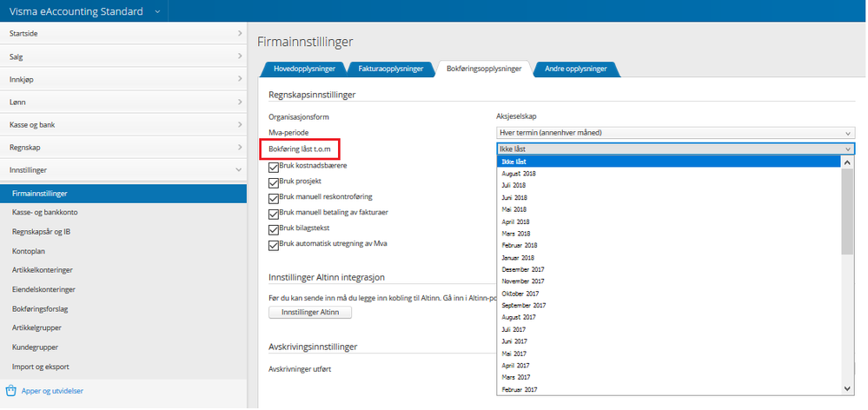
Task: Switch to Fakturaopplysninger tab
Action: point(390,69)
